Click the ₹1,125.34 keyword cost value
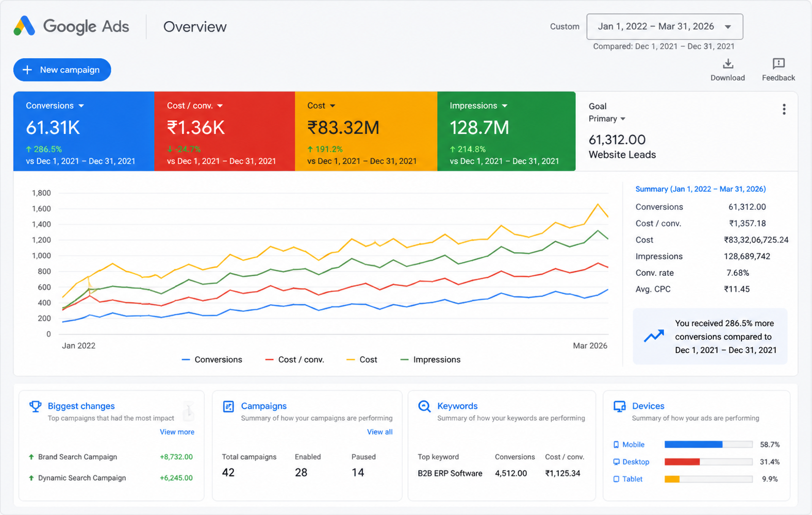812x515 pixels. point(562,473)
